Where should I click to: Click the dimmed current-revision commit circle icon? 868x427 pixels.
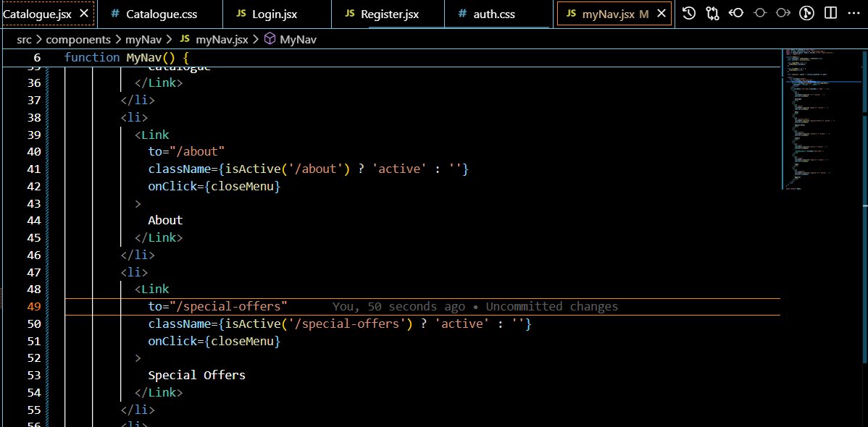(x=759, y=13)
